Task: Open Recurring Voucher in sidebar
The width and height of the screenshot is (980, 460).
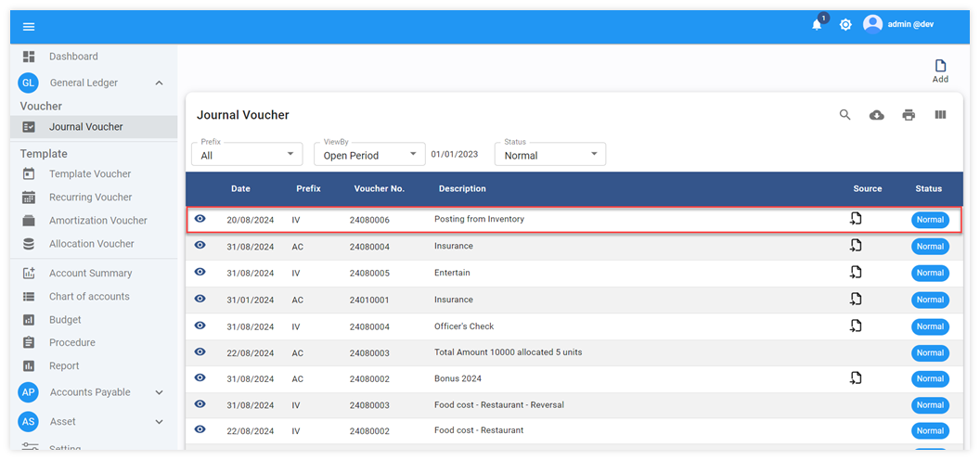Action: 90,198
